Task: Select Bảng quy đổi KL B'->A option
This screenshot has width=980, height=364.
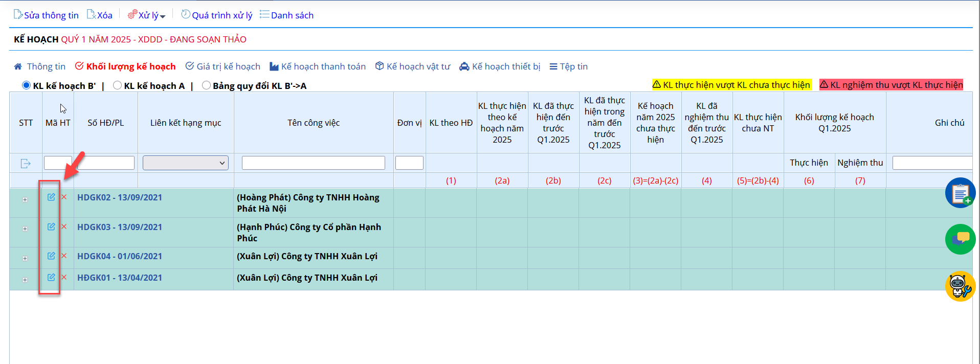Action: [x=206, y=85]
